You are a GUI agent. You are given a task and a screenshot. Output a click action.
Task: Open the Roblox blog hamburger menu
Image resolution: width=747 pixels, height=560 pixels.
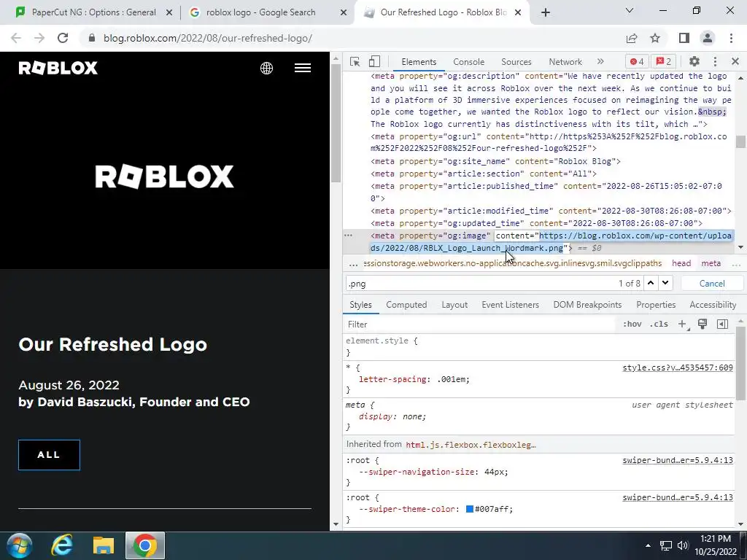303,68
